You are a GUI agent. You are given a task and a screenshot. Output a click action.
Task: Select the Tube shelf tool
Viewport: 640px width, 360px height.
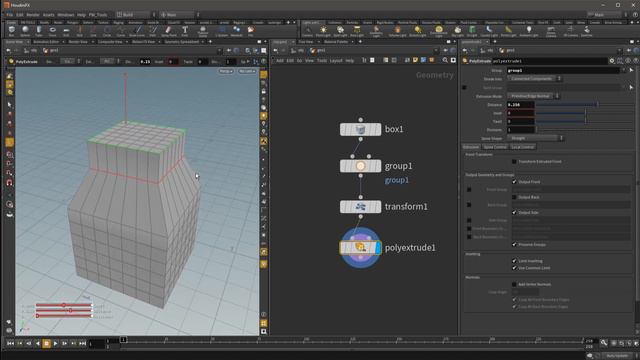pyautogui.click(x=39, y=31)
